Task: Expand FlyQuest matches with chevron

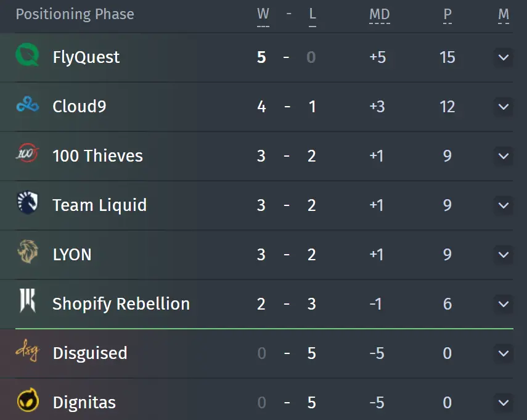Action: [x=503, y=57]
